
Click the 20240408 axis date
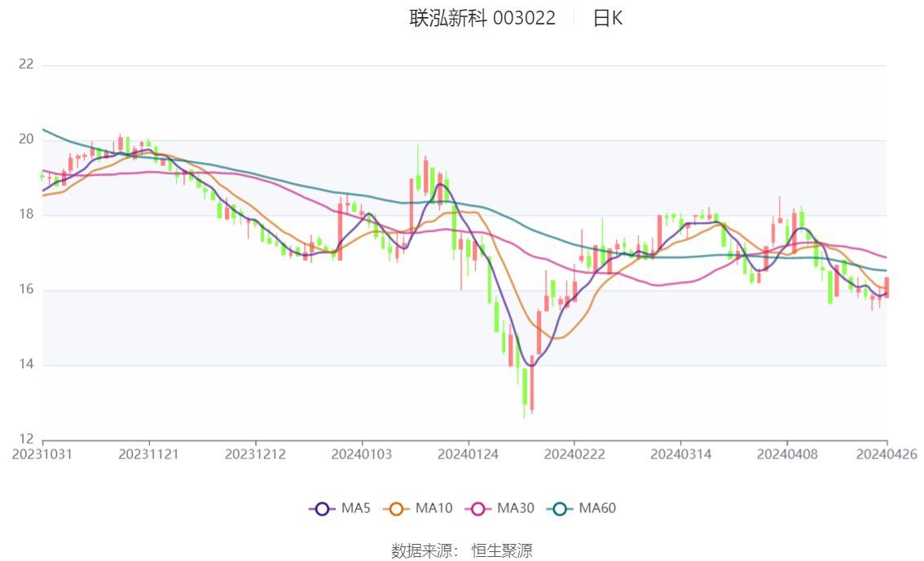(787, 454)
